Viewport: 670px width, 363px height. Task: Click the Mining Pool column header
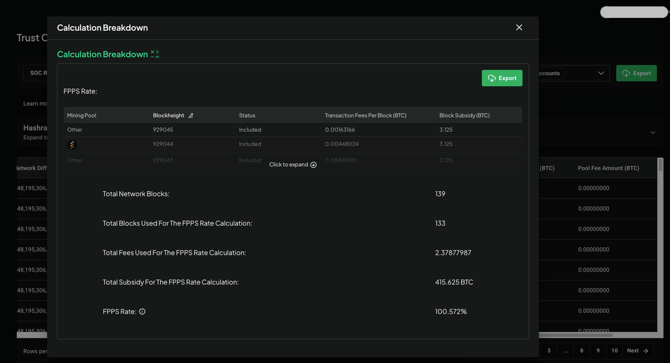point(82,115)
